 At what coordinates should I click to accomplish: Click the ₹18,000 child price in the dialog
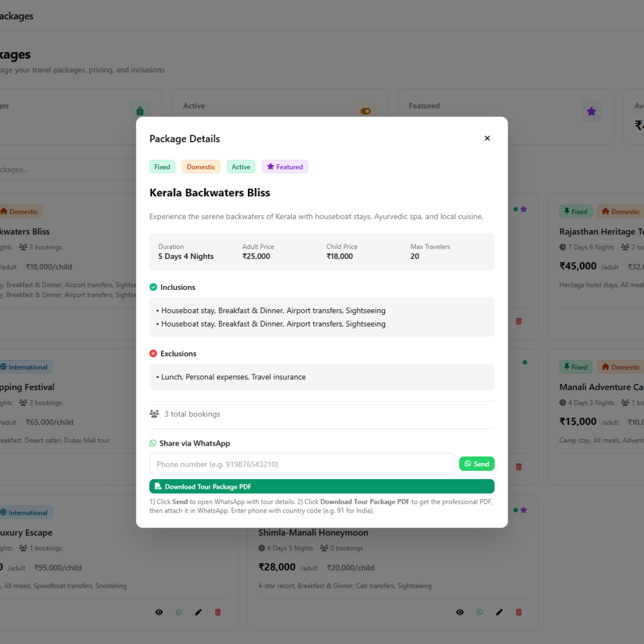coord(339,256)
